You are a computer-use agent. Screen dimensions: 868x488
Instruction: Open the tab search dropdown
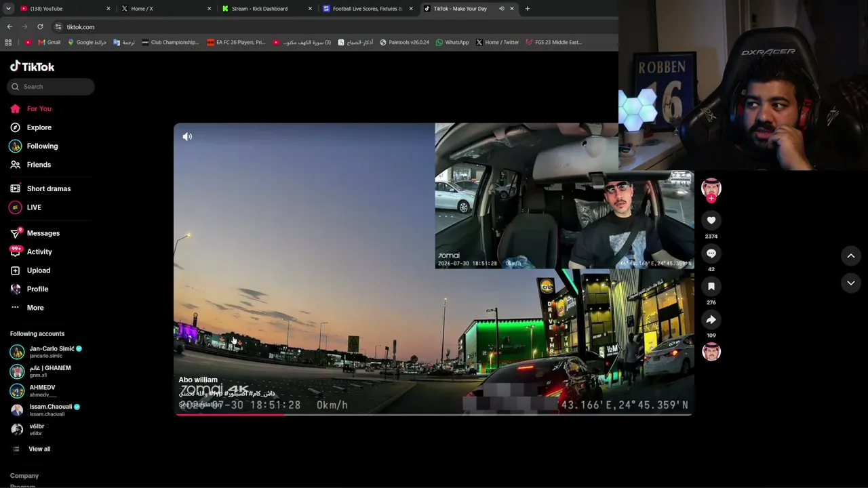[x=8, y=9]
